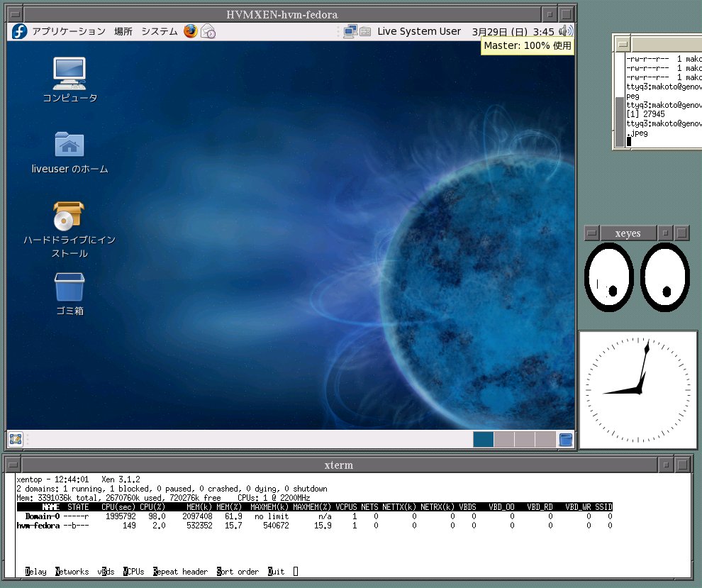
Task: Open the xeyes window menu button
Action: [592, 233]
